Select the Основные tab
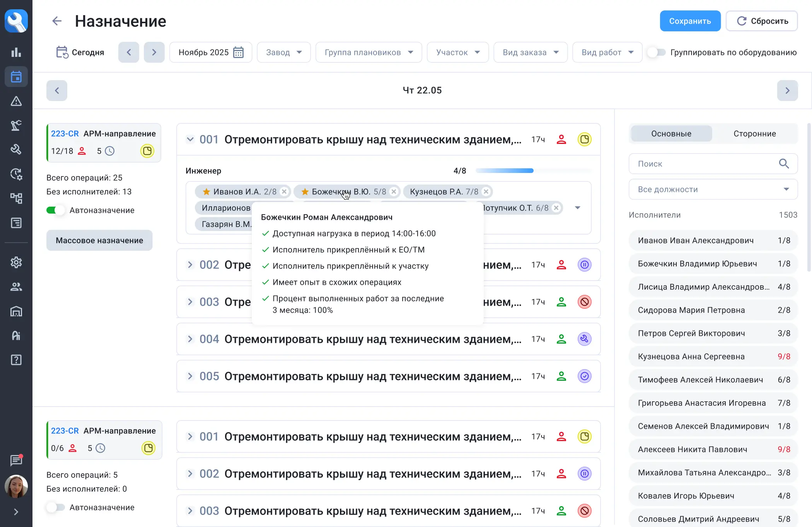This screenshot has height=527, width=812. [671, 133]
